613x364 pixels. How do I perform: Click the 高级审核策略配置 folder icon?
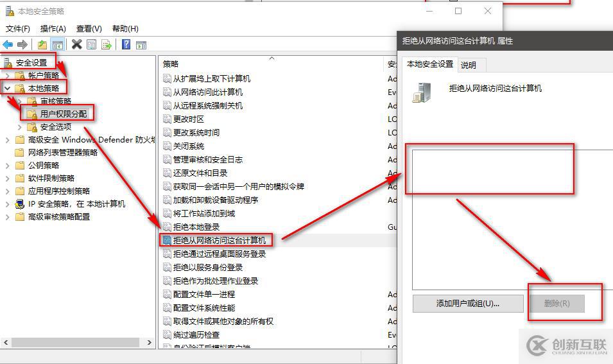point(19,216)
